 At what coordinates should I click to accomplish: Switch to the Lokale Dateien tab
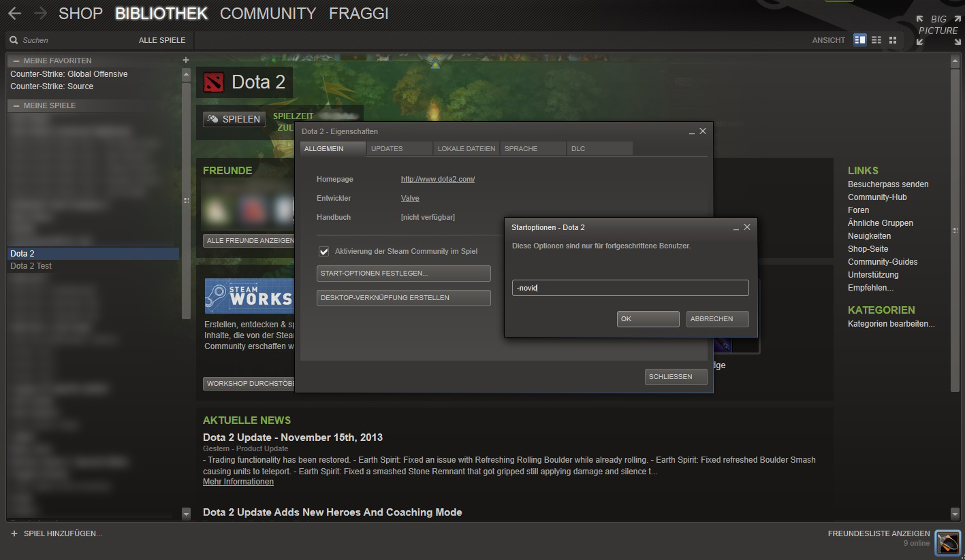[x=466, y=148]
